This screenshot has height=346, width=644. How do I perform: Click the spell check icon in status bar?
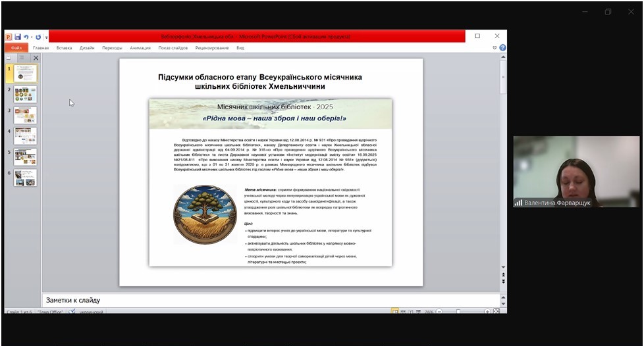click(72, 312)
